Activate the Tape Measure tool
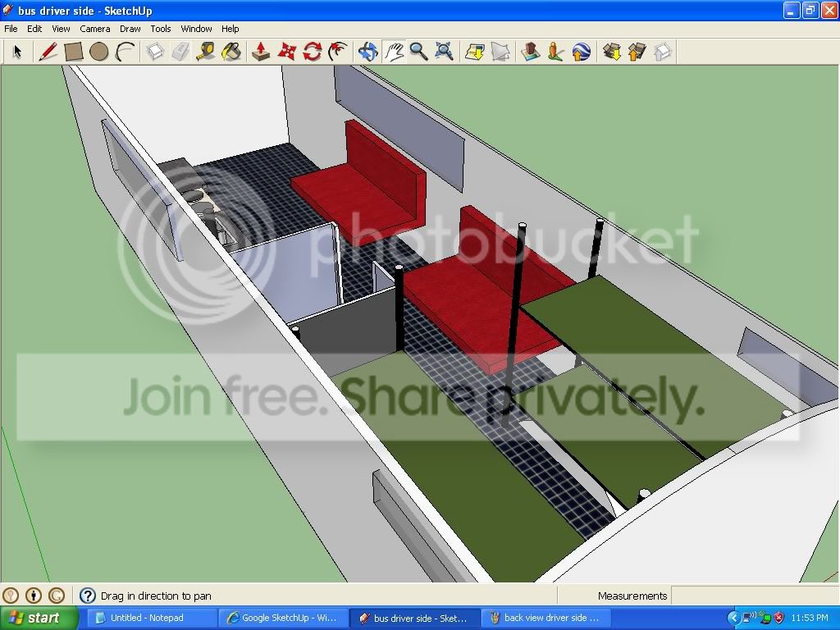The image size is (840, 630). click(x=206, y=52)
